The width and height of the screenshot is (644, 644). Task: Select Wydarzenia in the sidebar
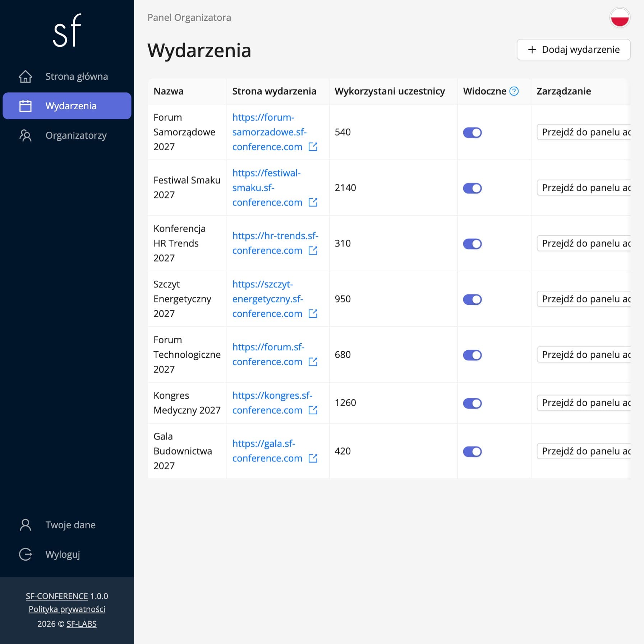pos(67,106)
